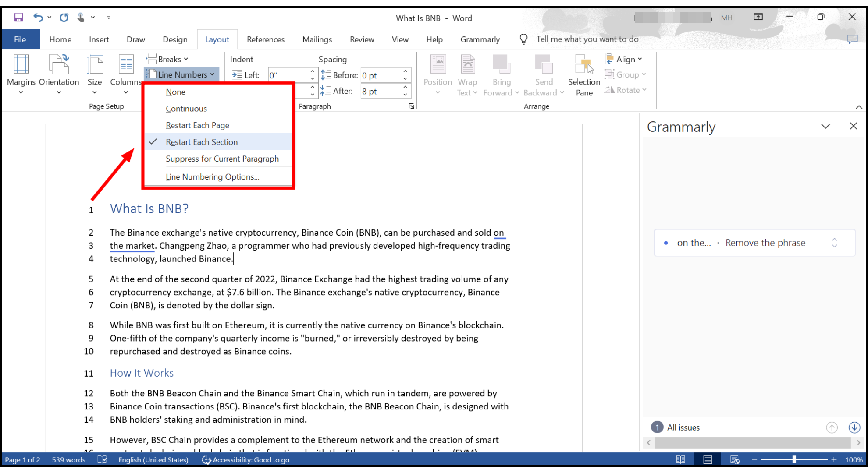The image size is (868, 473).
Task: Open the Grammarly ribbon tab
Action: (480, 39)
